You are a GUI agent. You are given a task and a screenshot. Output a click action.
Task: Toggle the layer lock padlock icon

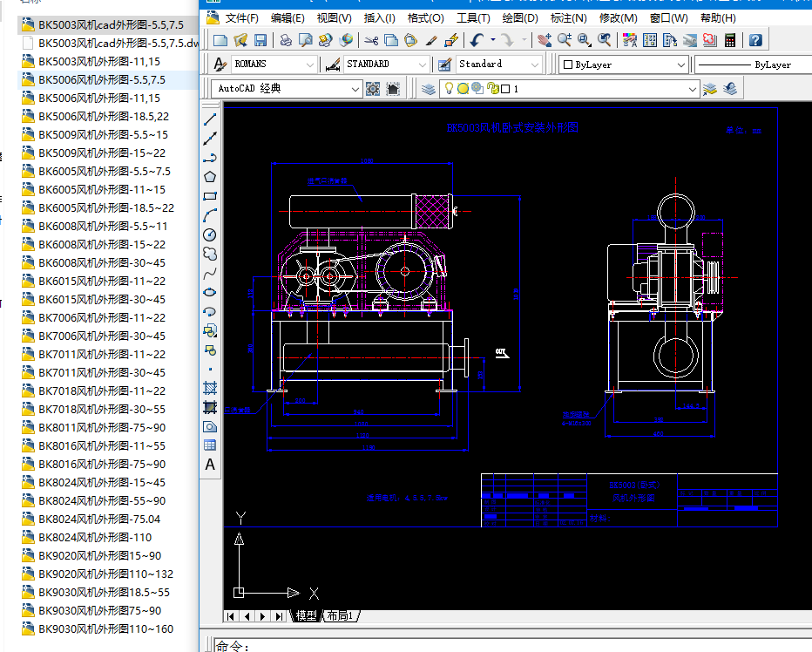pos(491,89)
